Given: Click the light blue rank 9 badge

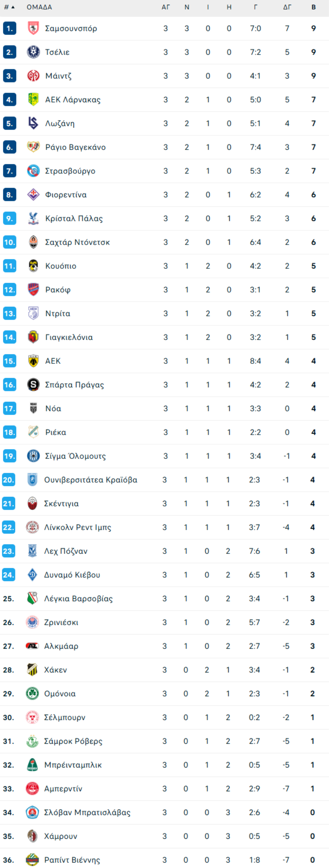Looking at the screenshot, I should (10, 219).
